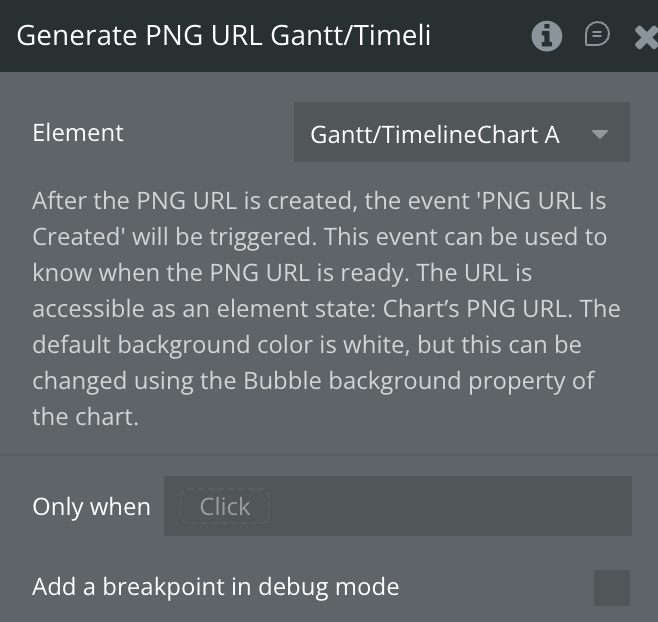
Task: Open the Element dropdown showing Gantt/TimelineChart A
Action: pos(461,133)
